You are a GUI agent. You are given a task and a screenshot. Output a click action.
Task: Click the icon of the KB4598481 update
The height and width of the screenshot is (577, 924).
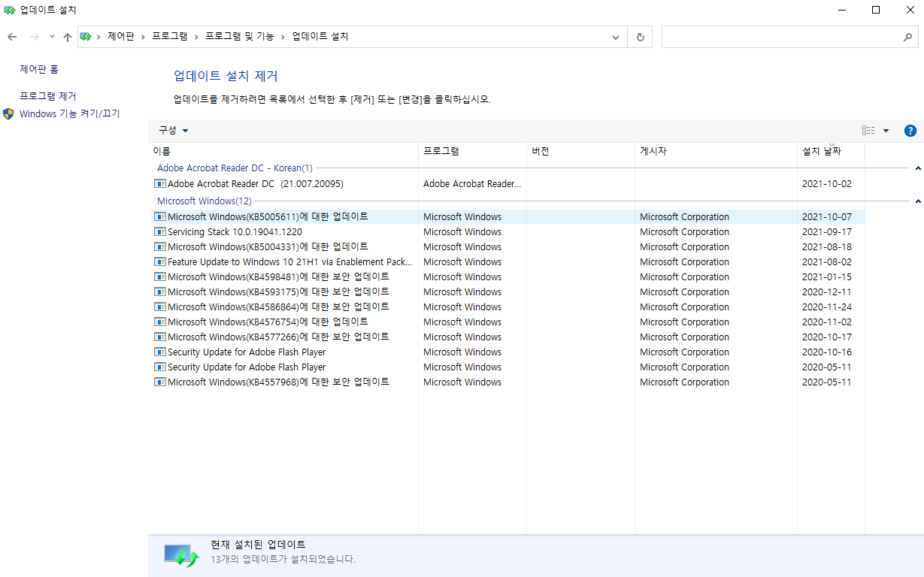[x=159, y=276]
